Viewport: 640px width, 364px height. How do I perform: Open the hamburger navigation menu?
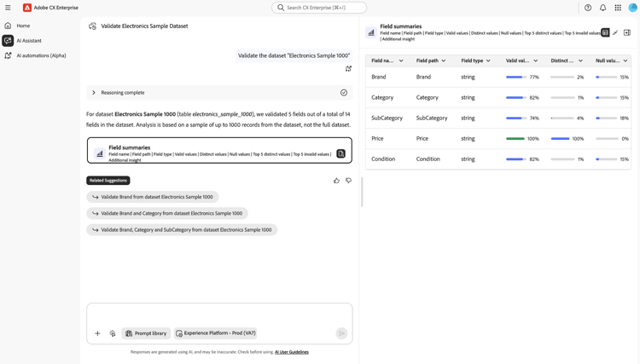[x=8, y=8]
